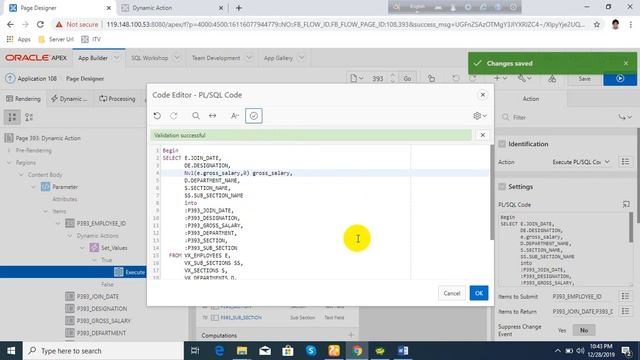This screenshot has width=640, height=360.
Task: Click the Go button beside page number
Action: (x=407, y=78)
